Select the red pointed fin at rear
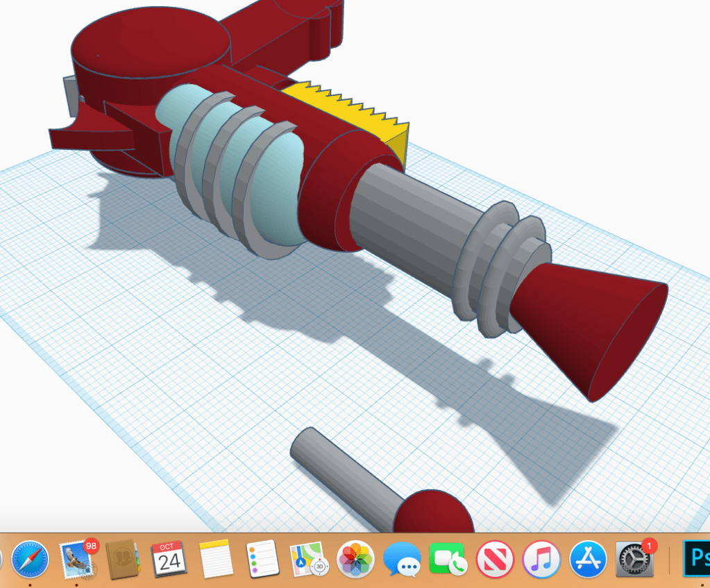Screen dimensions: 710x588 pos(90,136)
